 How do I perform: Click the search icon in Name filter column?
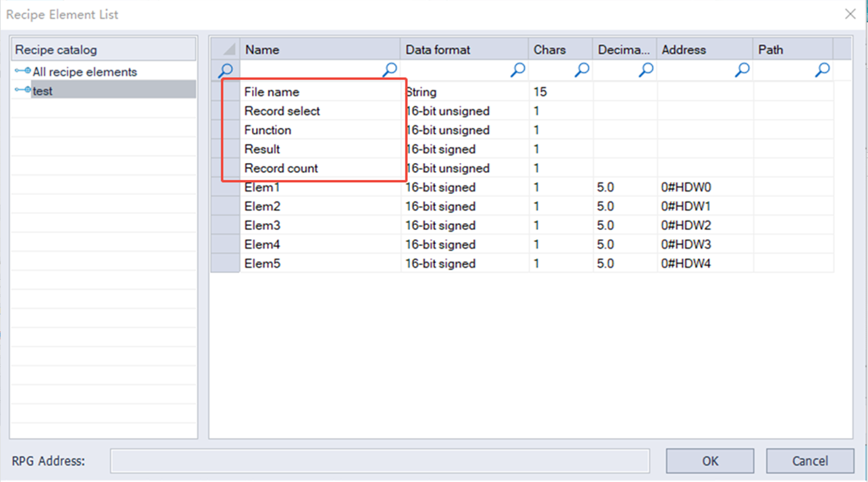click(390, 70)
